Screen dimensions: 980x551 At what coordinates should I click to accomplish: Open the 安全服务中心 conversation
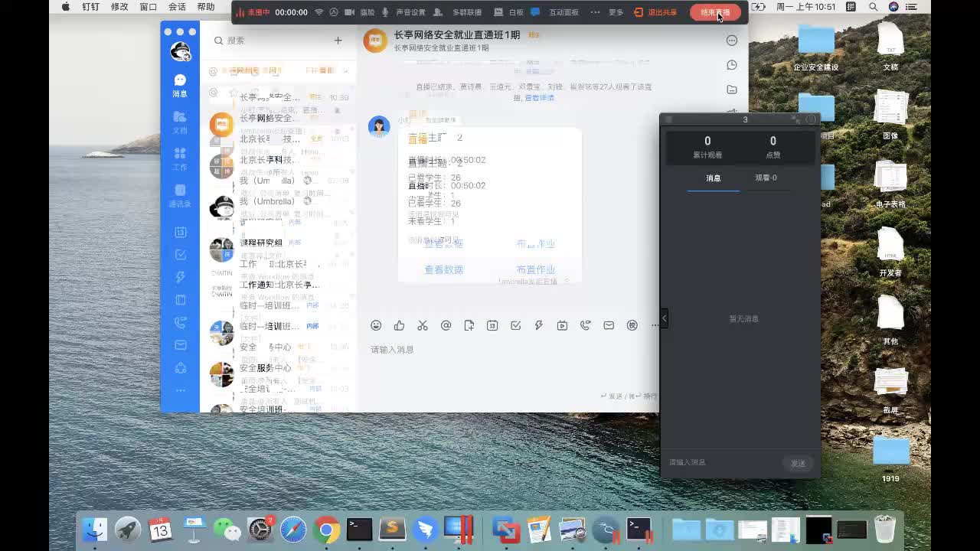(x=279, y=373)
